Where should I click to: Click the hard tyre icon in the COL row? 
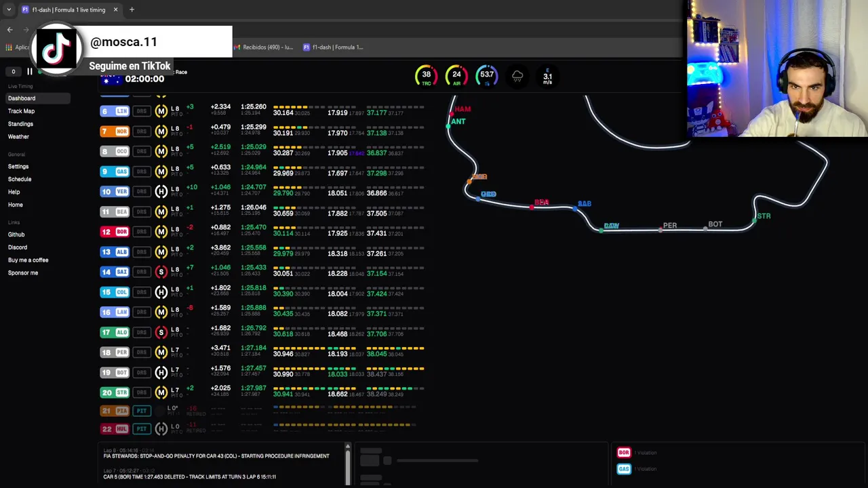(x=161, y=292)
